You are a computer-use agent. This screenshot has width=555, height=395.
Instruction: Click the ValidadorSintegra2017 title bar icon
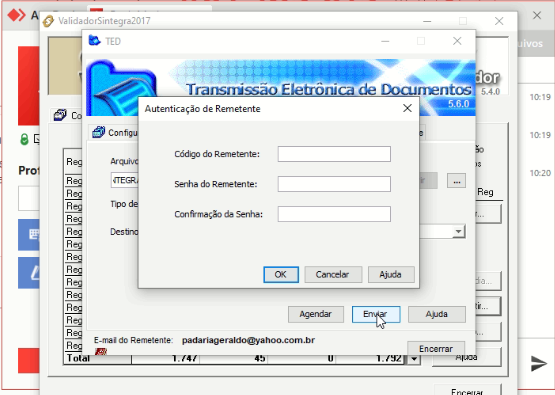[x=48, y=21]
